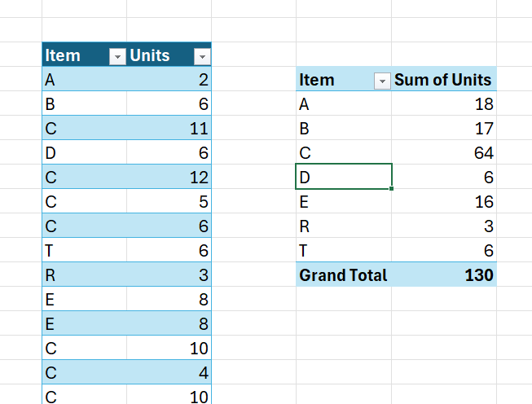Select source table Item cell A
The width and height of the screenshot is (532, 404).
click(84, 79)
